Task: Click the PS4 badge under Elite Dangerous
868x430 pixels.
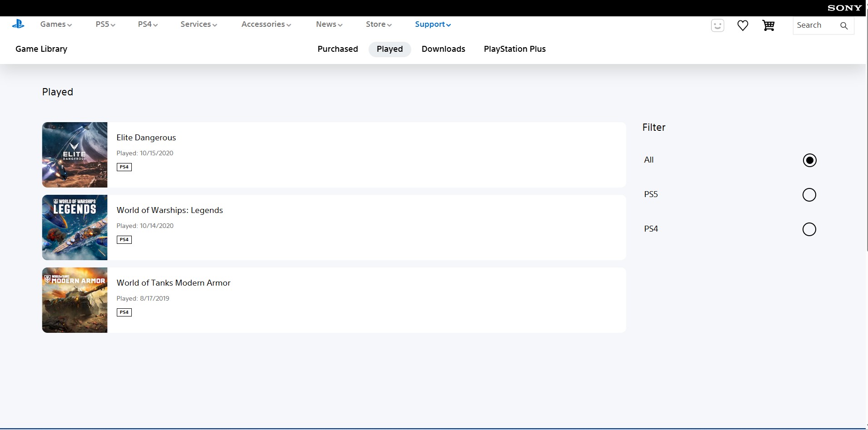Action: [x=124, y=167]
